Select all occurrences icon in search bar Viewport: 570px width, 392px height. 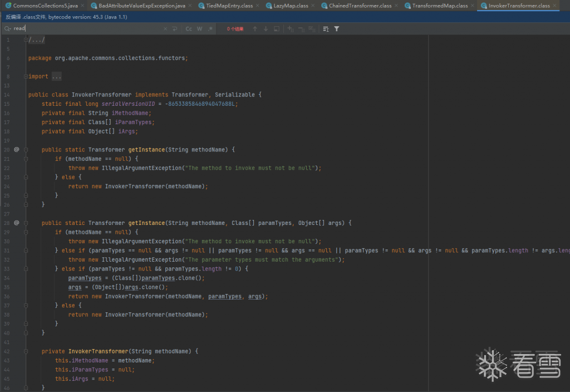click(312, 29)
